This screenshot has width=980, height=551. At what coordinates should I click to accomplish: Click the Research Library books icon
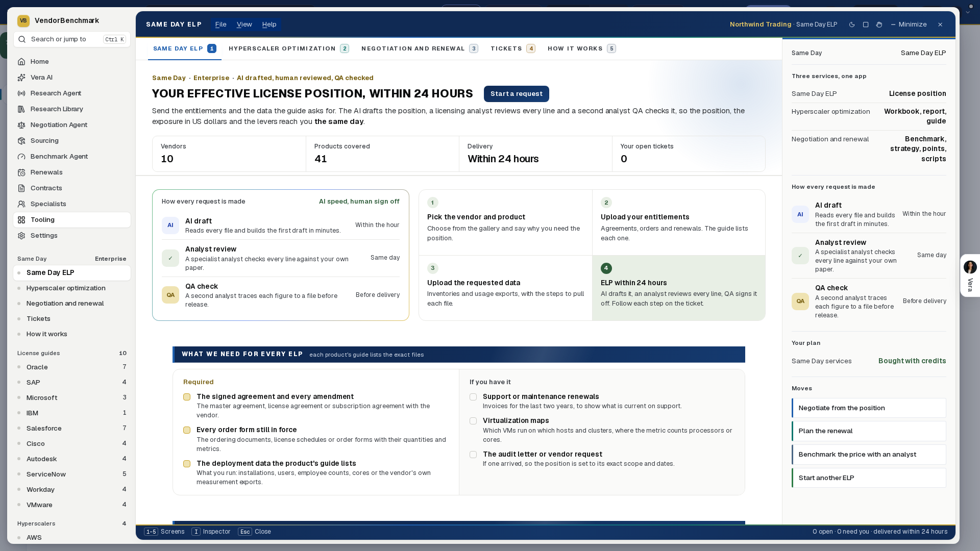pyautogui.click(x=21, y=109)
